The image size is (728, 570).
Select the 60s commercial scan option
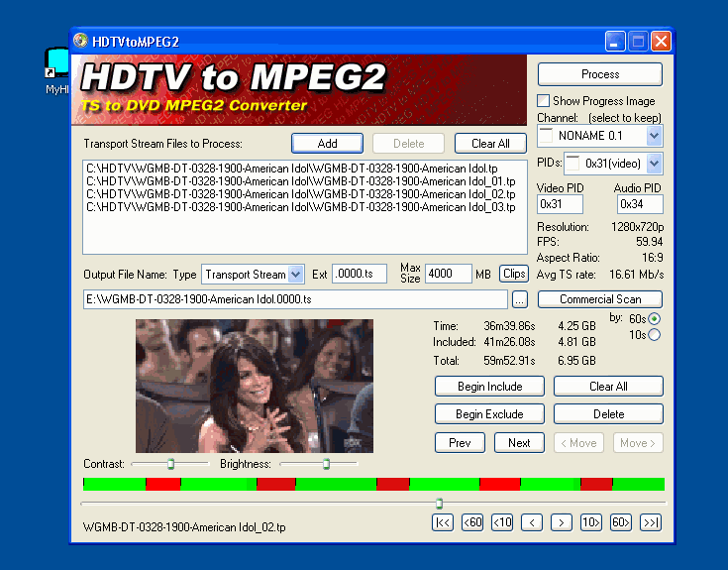point(654,318)
